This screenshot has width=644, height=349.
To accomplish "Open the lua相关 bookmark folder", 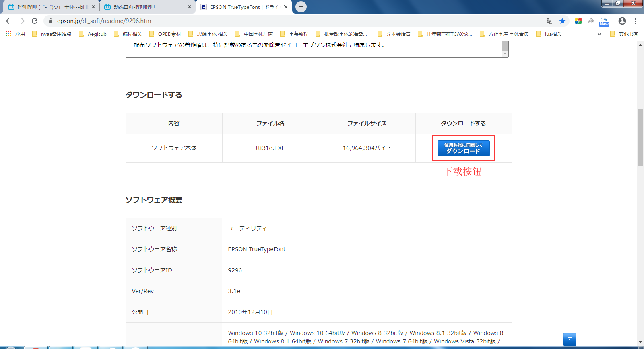I will 549,34.
